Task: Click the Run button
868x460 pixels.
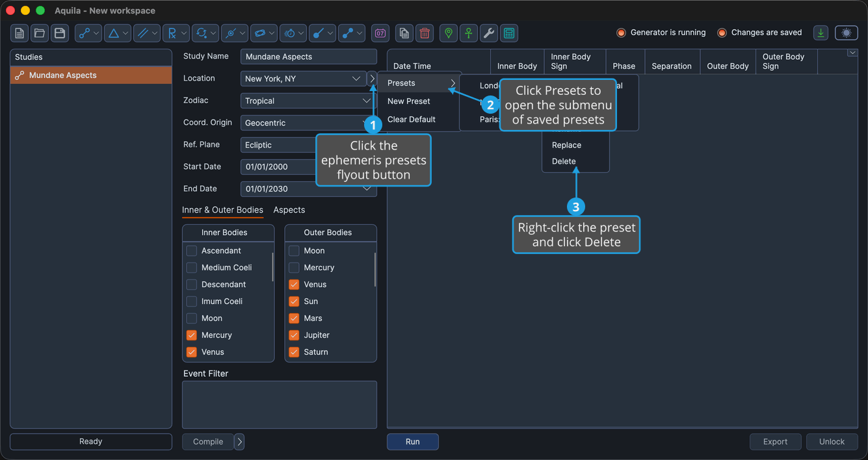Action: [413, 442]
